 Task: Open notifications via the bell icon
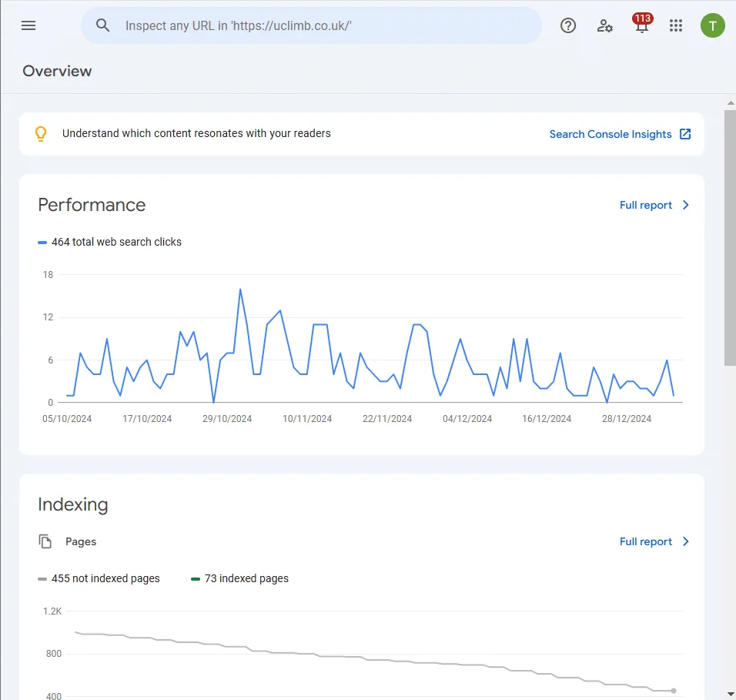[x=642, y=28]
